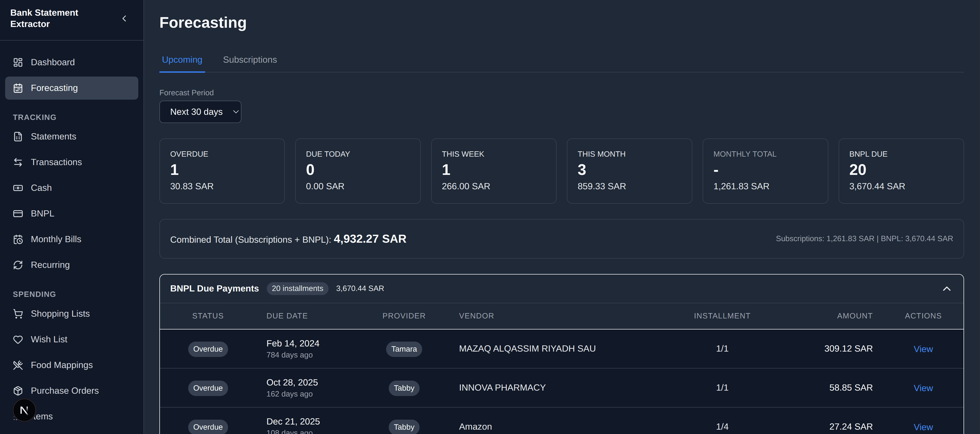
Task: Click the BNPL credit card icon
Action: coord(18,214)
